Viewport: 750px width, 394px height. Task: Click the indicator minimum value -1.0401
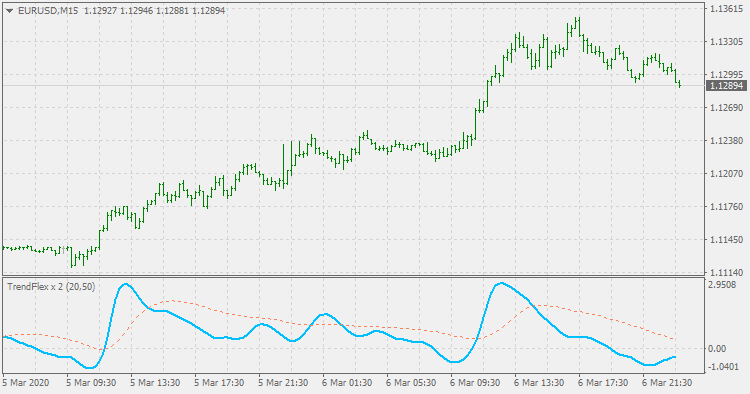pos(724,367)
